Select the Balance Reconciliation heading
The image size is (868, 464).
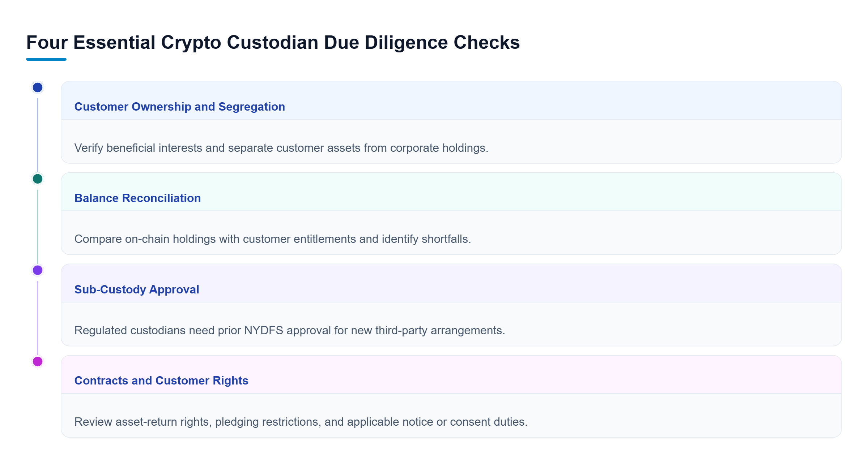[x=137, y=198]
